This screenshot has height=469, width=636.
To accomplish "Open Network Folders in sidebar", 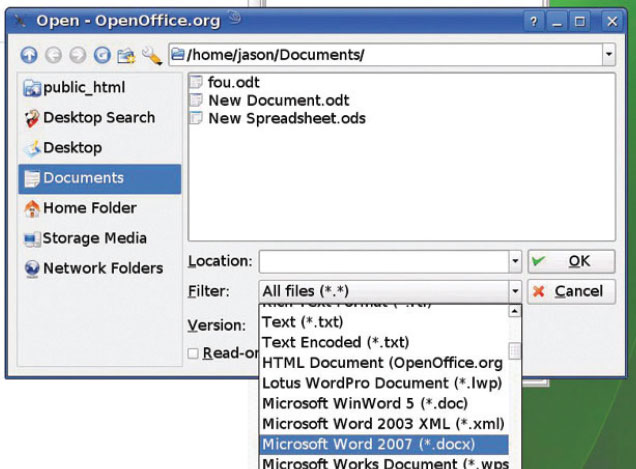I will click(x=101, y=268).
